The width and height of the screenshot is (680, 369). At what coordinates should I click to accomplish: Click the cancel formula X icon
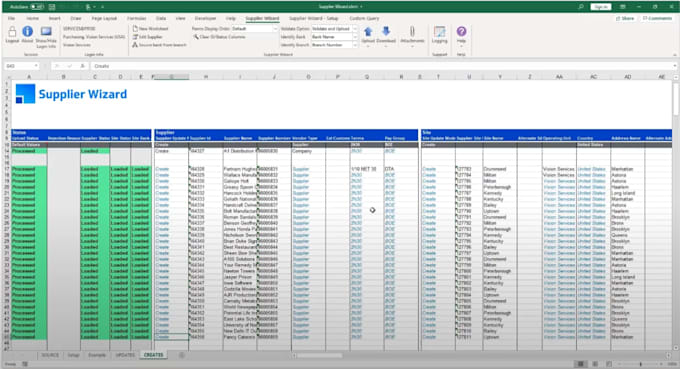[57, 66]
